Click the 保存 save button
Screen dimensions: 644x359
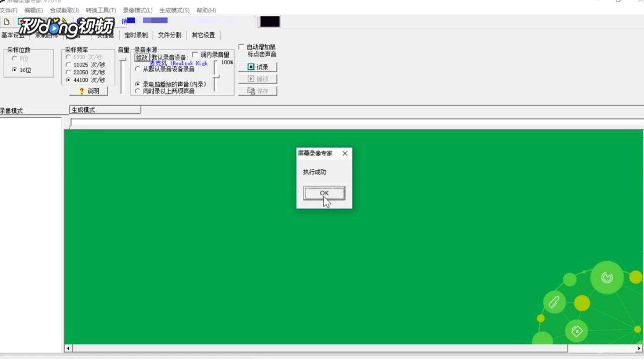[258, 91]
